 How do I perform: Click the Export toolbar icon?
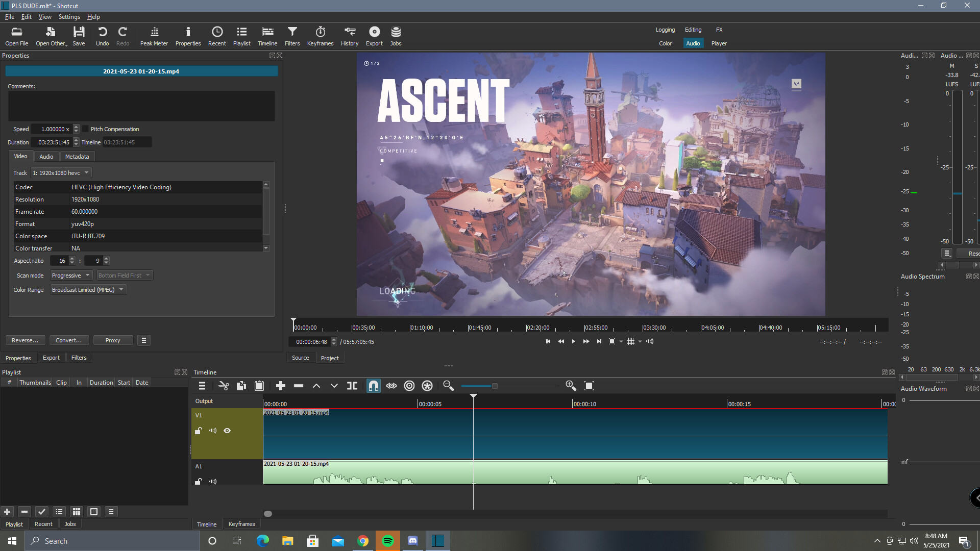pos(374,36)
